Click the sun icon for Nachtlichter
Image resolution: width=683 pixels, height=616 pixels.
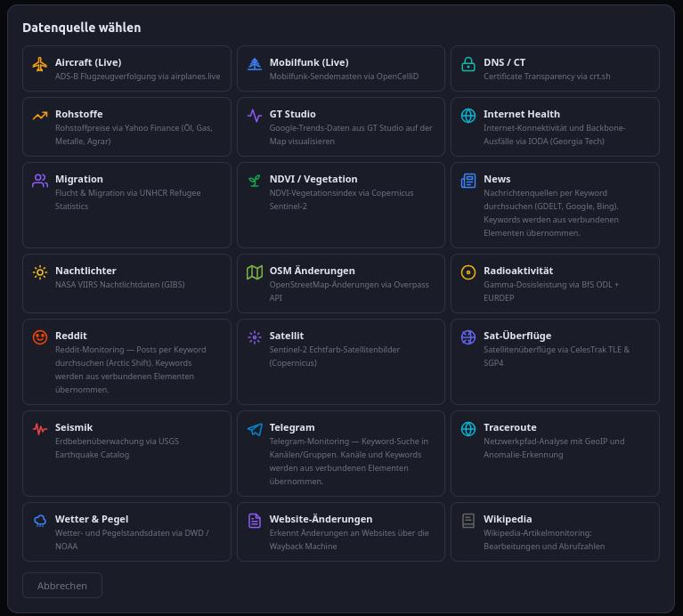pos(40,272)
